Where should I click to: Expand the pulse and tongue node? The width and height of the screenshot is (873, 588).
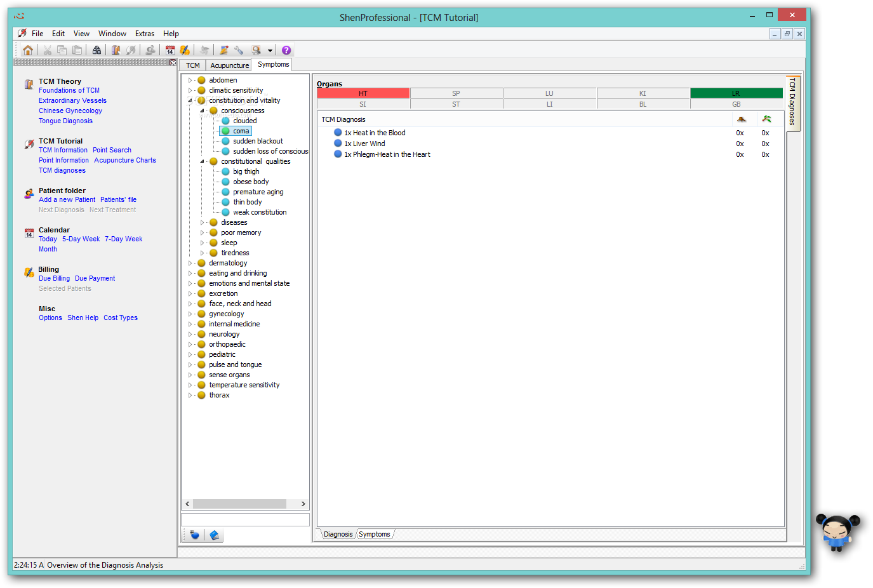click(190, 364)
